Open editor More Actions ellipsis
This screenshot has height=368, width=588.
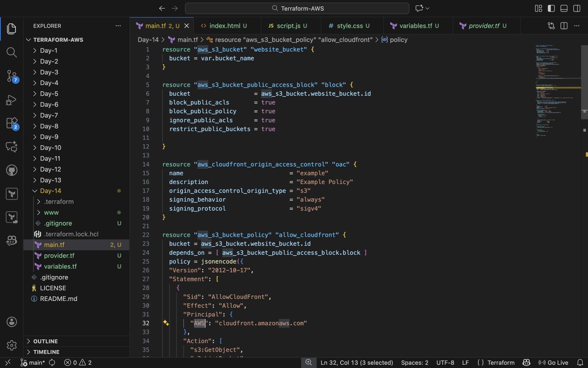[x=577, y=26]
